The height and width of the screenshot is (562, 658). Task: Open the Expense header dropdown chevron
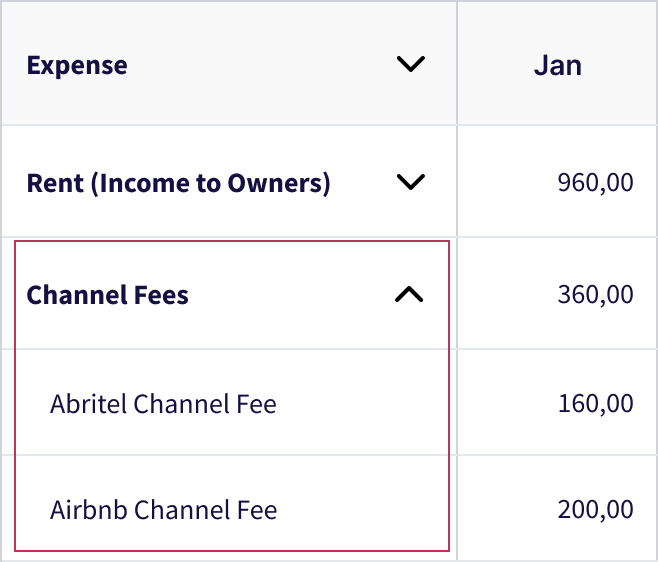point(410,65)
